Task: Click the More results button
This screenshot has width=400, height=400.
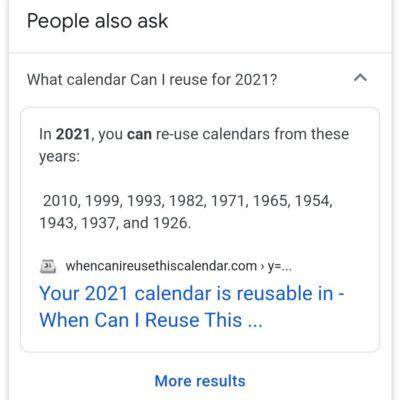Action: point(200,381)
